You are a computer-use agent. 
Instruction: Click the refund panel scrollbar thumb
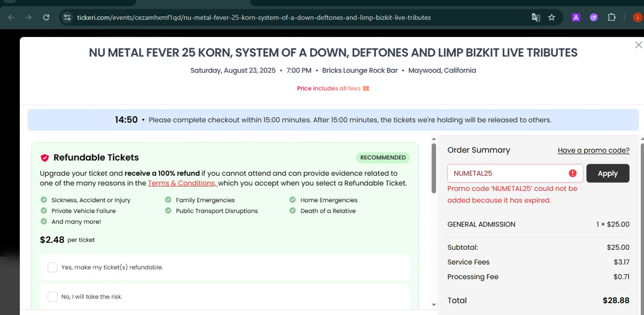(x=434, y=168)
